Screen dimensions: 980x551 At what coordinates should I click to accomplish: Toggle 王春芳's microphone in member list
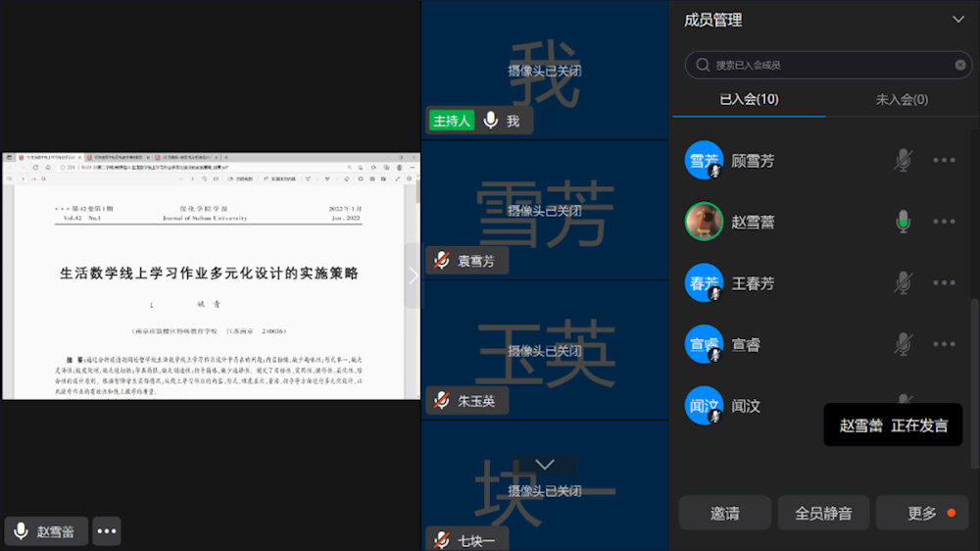point(903,283)
